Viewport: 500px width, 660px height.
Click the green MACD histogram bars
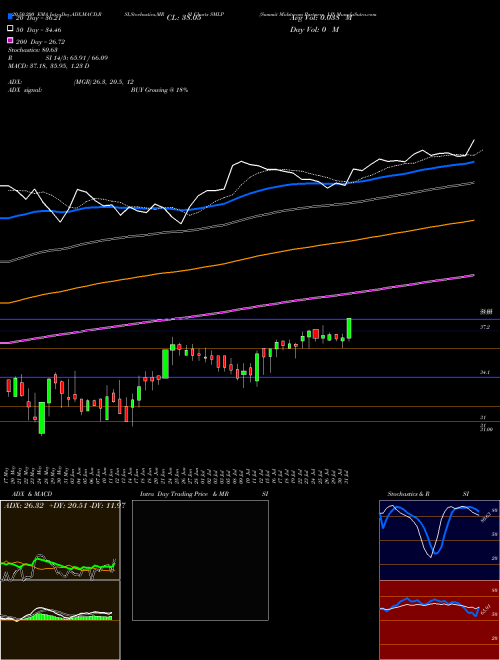[67, 617]
